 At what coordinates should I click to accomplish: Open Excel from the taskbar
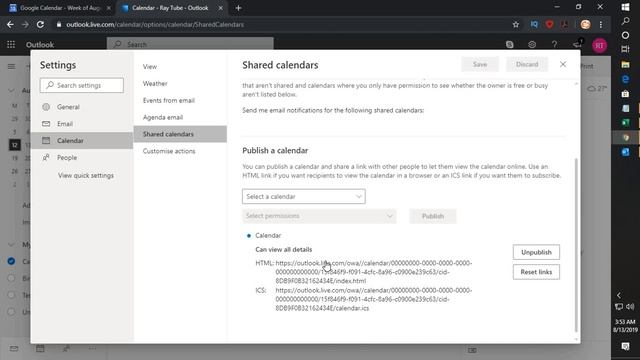coord(625,122)
